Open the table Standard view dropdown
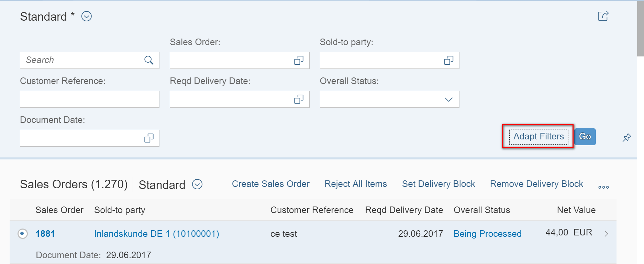 [x=197, y=184]
